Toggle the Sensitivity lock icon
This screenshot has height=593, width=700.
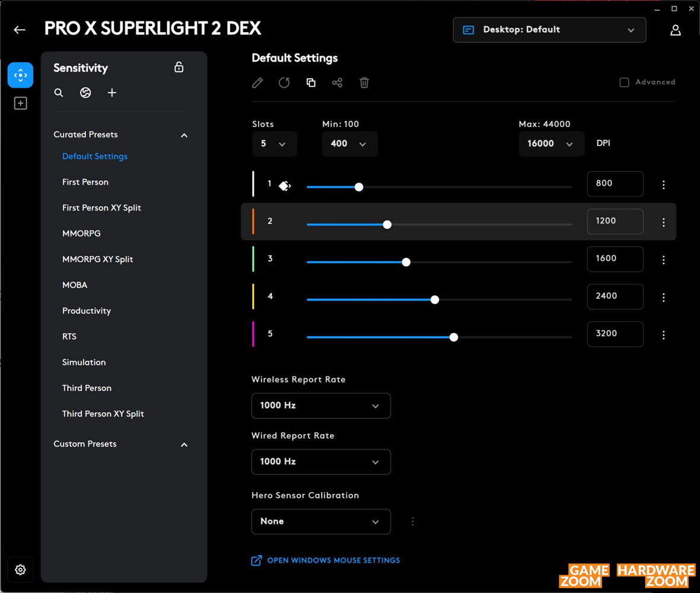click(179, 68)
